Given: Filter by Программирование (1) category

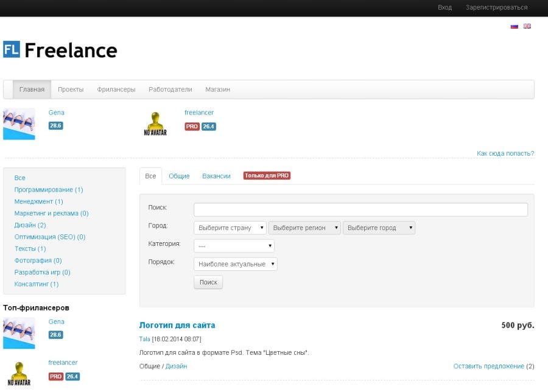Looking at the screenshot, I should pos(49,190).
